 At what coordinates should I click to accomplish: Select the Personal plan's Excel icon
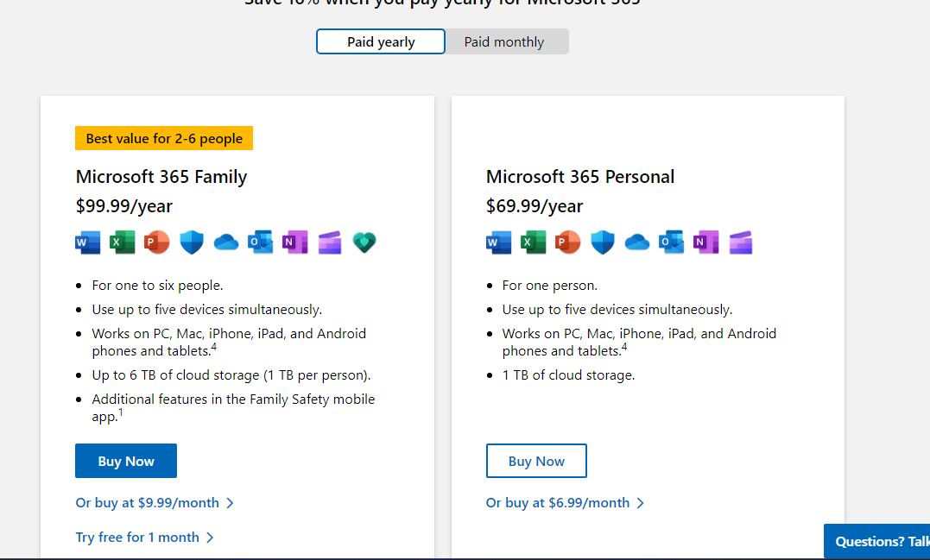point(533,242)
